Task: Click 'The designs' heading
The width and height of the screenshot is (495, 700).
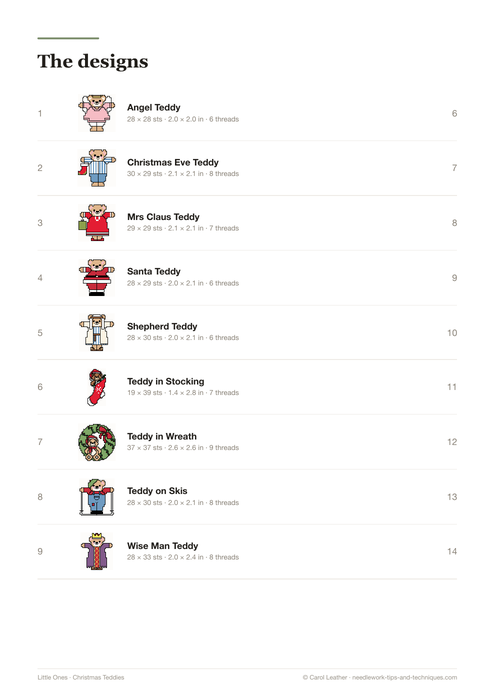Action: point(93,62)
